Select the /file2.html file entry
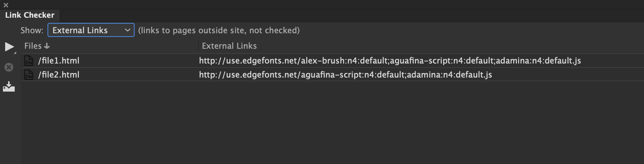 point(59,75)
